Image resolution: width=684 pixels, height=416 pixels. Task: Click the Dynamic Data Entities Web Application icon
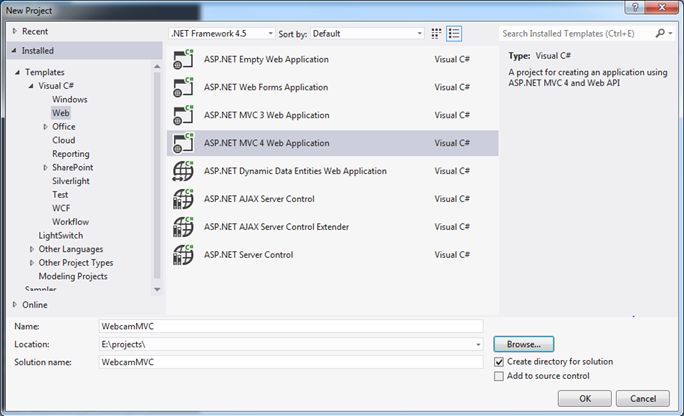(x=183, y=171)
